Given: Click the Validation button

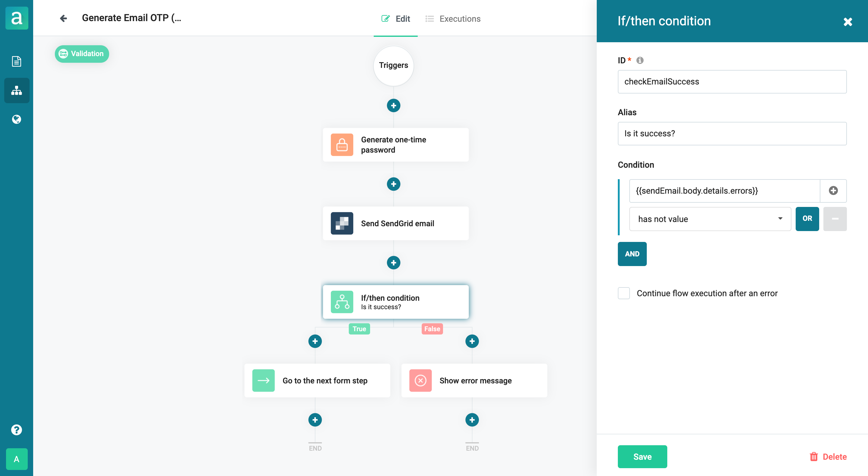Looking at the screenshot, I should 82,54.
